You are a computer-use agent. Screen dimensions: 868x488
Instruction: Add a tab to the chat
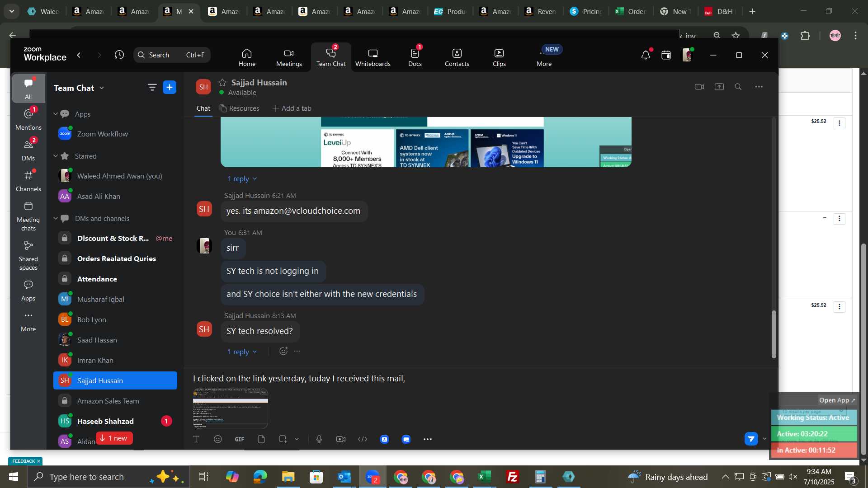[292, 108]
